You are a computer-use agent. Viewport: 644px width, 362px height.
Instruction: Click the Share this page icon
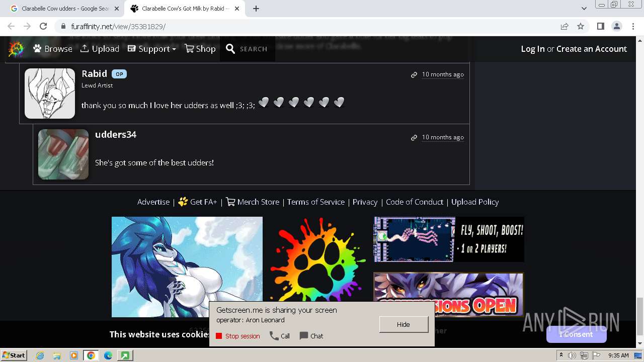[x=565, y=26]
